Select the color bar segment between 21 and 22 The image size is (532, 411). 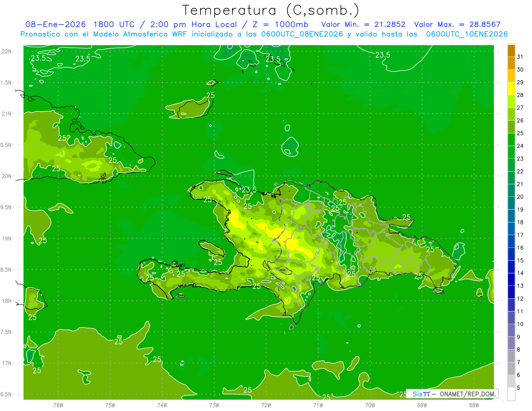511,178
